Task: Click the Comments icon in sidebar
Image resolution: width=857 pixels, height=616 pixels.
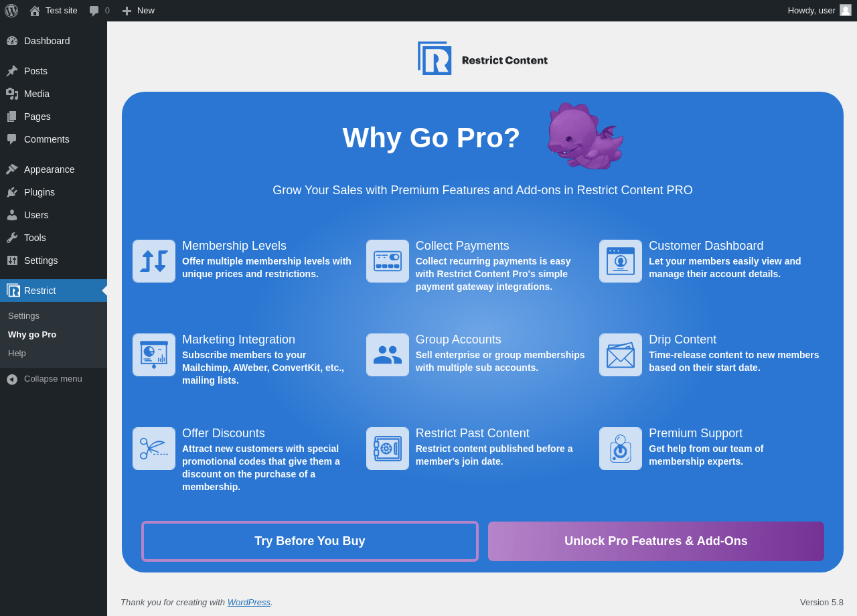Action: (12, 139)
